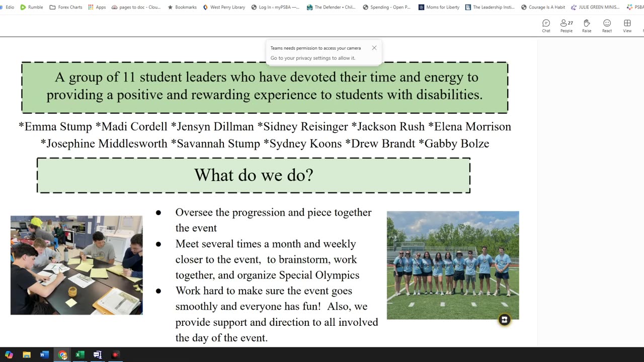The image size is (644, 362).
Task: Raise your hand in the meeting
Action: pyautogui.click(x=587, y=26)
